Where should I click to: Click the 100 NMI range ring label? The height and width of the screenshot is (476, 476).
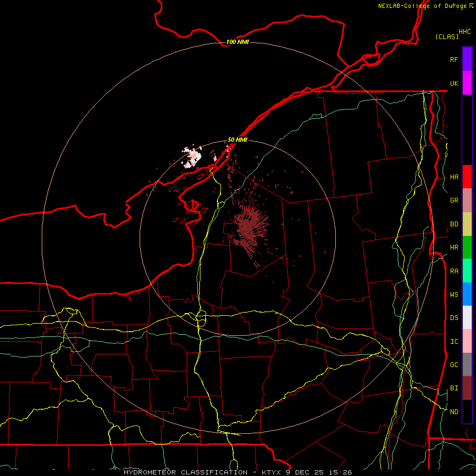(237, 42)
